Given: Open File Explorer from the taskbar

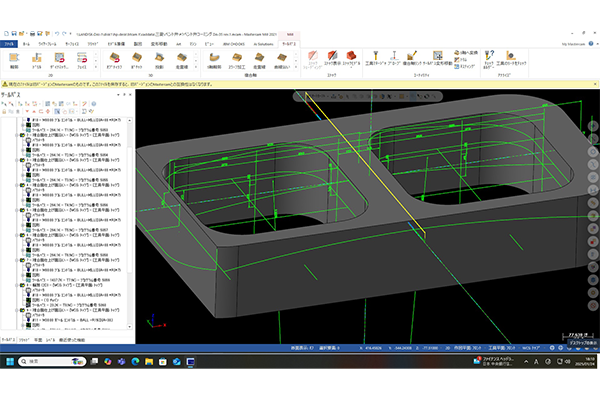Looking at the screenshot, I should coord(149,361).
